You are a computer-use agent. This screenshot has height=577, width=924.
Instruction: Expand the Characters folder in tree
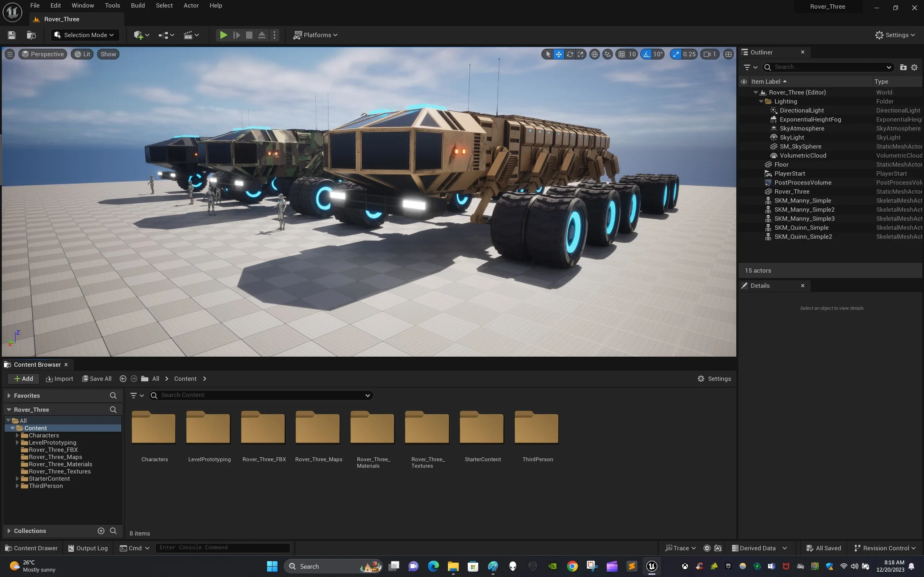(17, 435)
